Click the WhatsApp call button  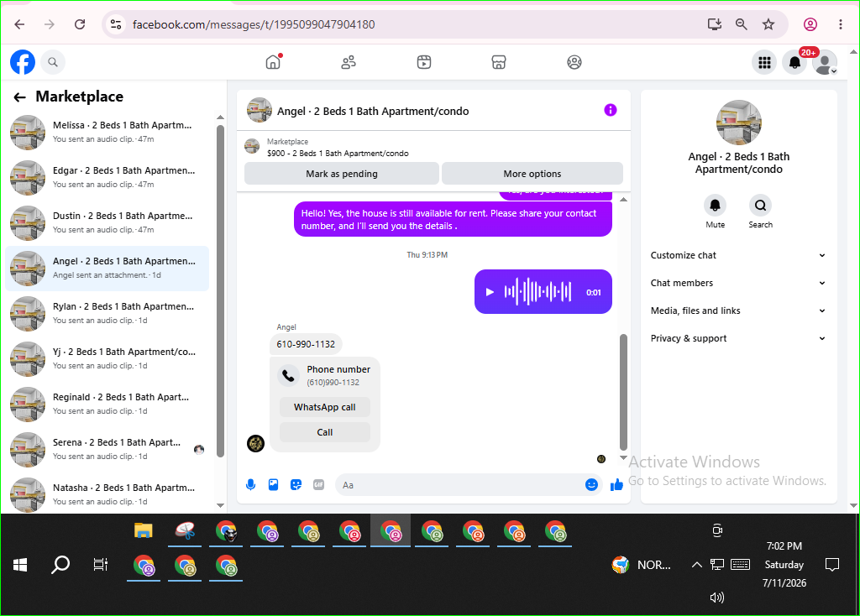click(325, 407)
